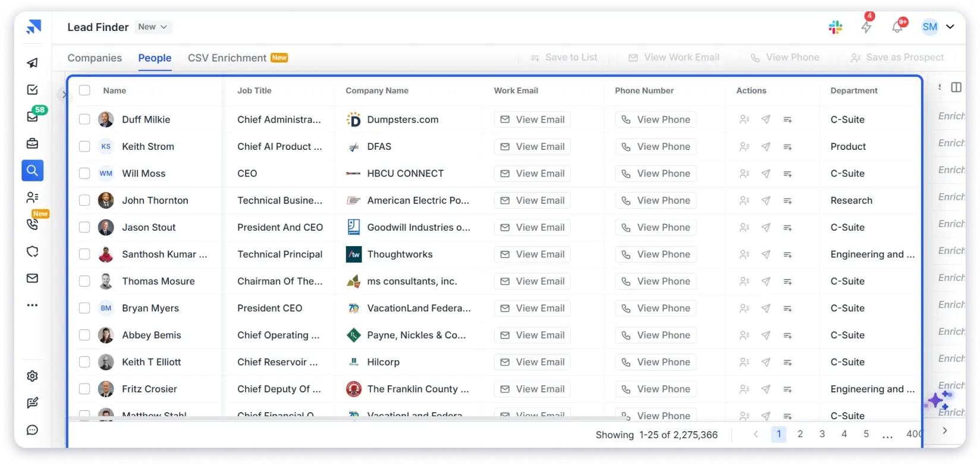Click the Dumpsters.com company name

click(x=403, y=120)
